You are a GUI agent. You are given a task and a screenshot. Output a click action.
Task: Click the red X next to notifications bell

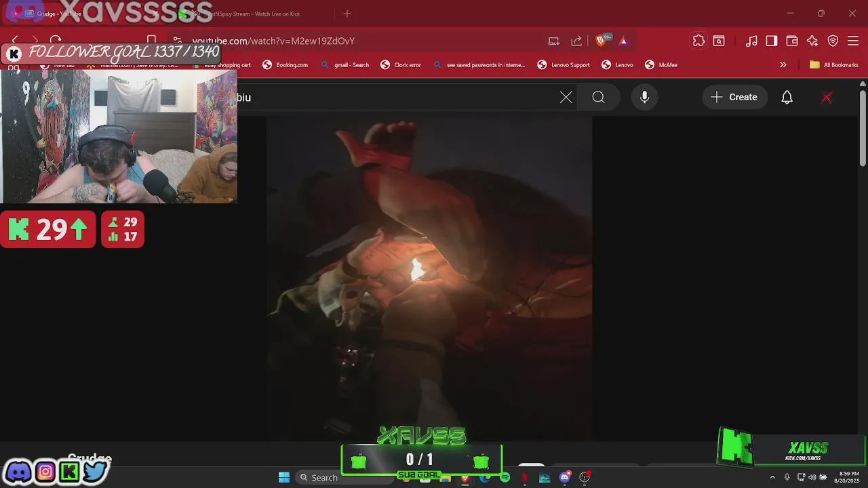(x=827, y=97)
